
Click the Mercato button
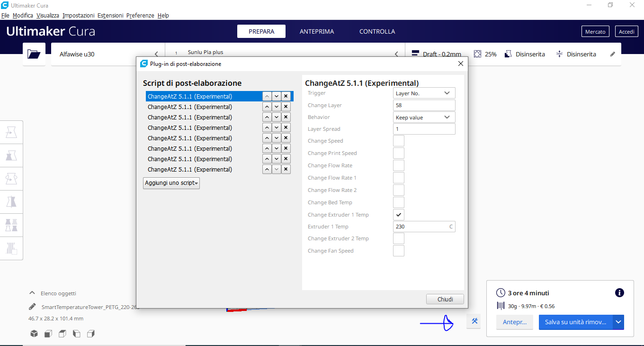tap(595, 32)
